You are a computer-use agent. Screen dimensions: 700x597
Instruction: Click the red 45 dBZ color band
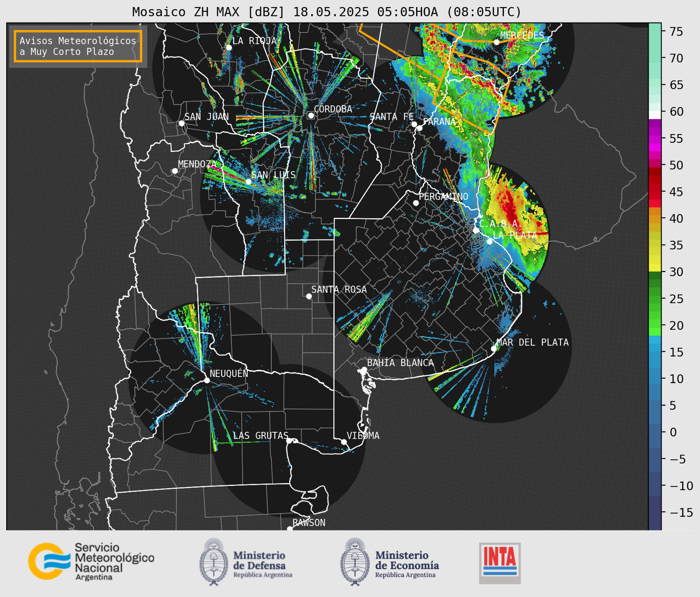coord(655,192)
